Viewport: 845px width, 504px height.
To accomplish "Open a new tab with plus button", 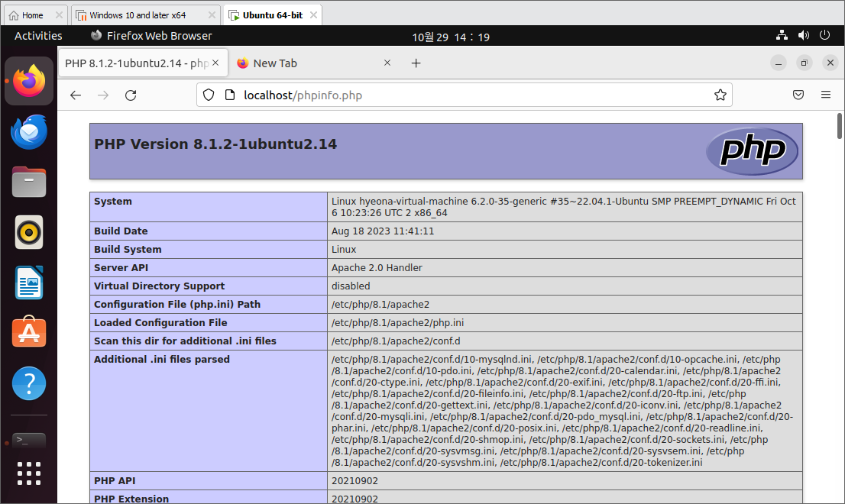I will point(416,63).
